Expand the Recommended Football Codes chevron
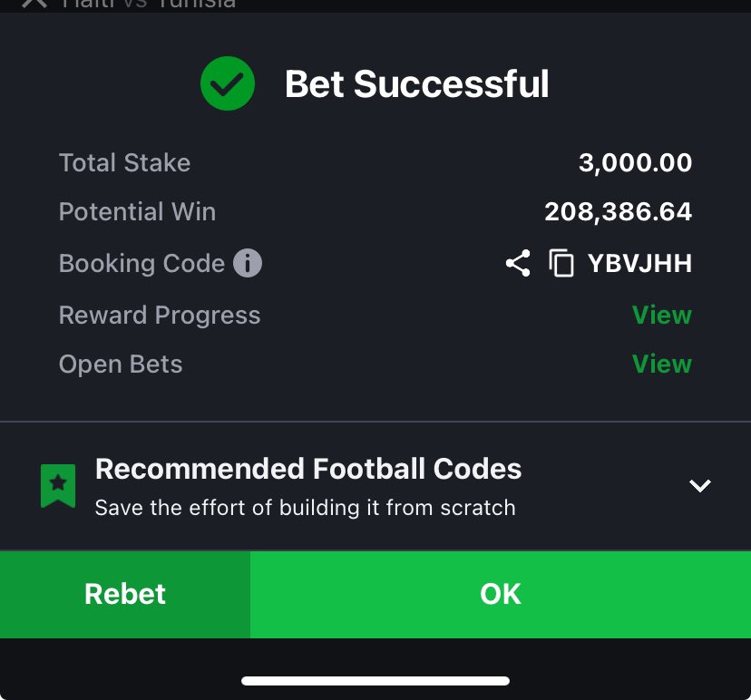The image size is (751, 700). (x=699, y=486)
